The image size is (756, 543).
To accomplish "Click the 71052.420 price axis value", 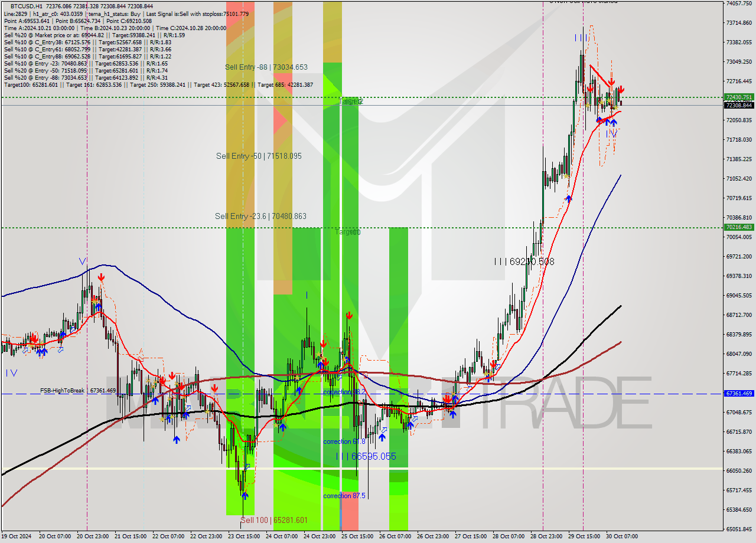I will tap(739, 178).
